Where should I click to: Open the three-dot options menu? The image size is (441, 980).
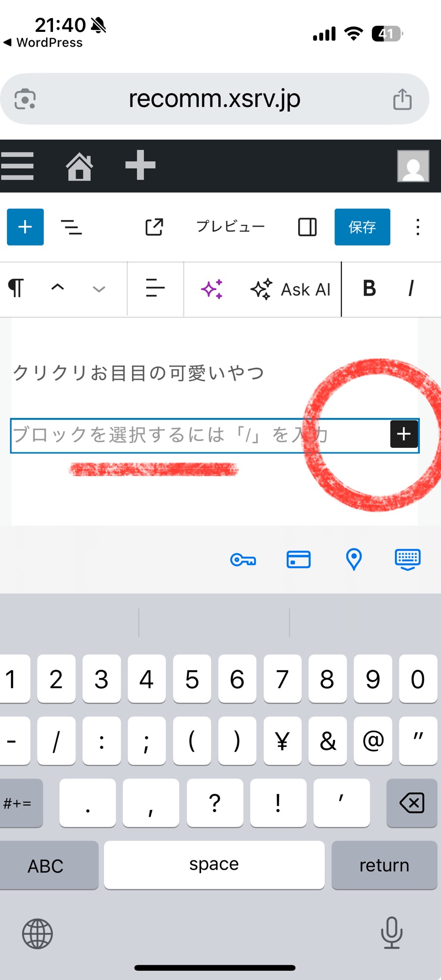(x=417, y=227)
